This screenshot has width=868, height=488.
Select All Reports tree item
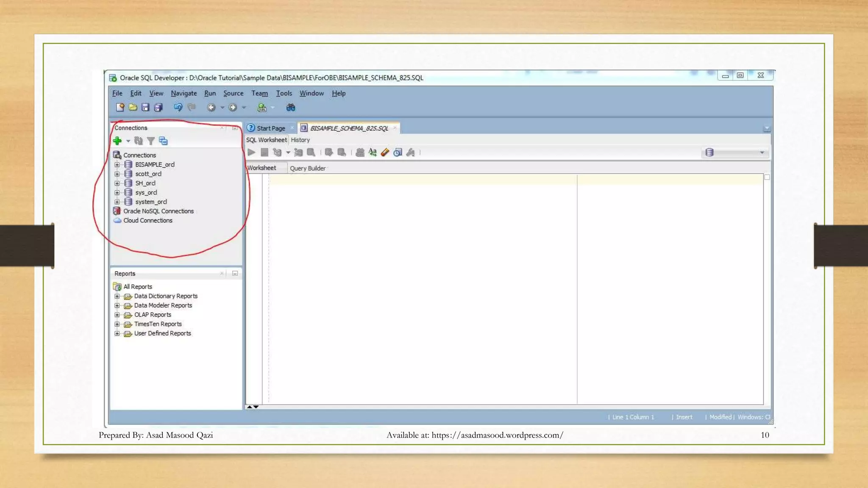(138, 287)
